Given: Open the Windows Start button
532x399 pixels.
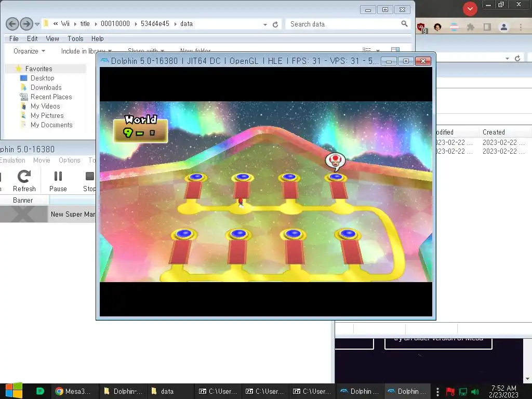Looking at the screenshot, I should pos(14,391).
